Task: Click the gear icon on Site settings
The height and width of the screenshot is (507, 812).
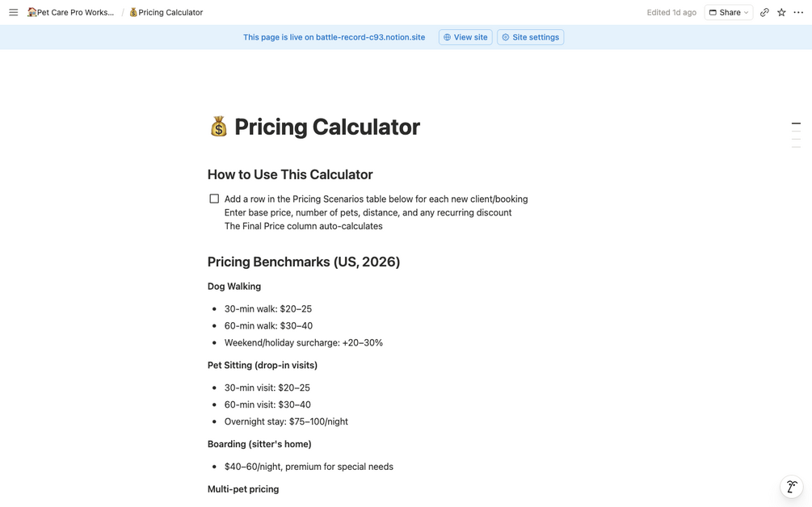Action: (506, 37)
